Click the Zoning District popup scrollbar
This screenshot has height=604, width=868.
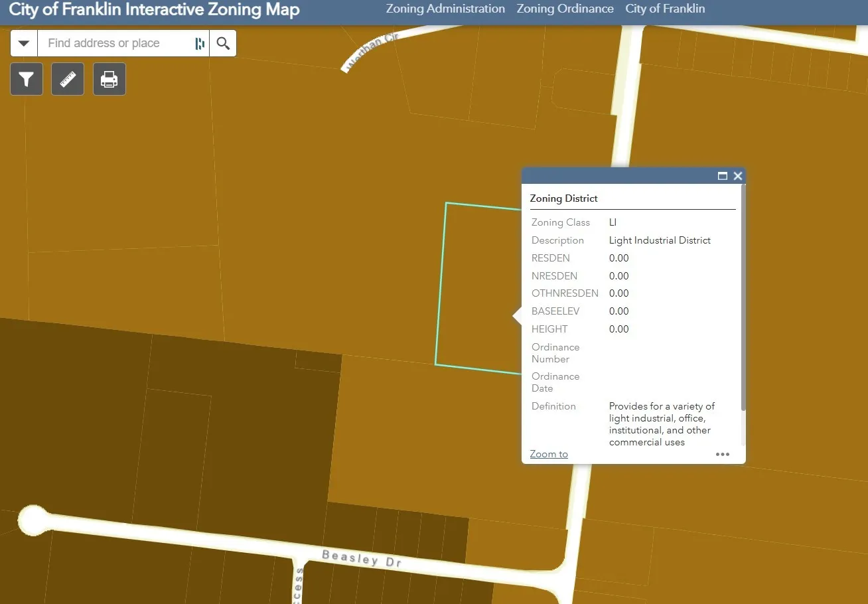[x=743, y=299]
